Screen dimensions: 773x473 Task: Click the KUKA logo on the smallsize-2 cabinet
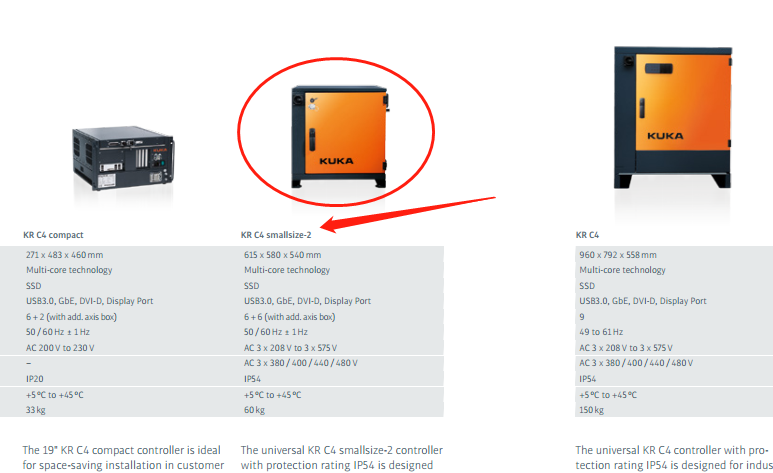tap(336, 161)
